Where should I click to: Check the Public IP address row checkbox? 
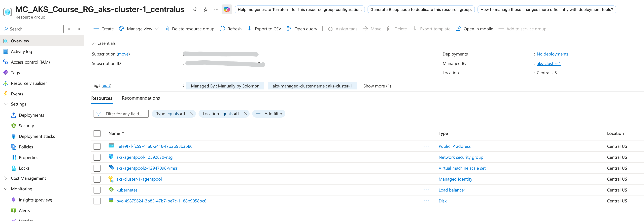(97, 146)
